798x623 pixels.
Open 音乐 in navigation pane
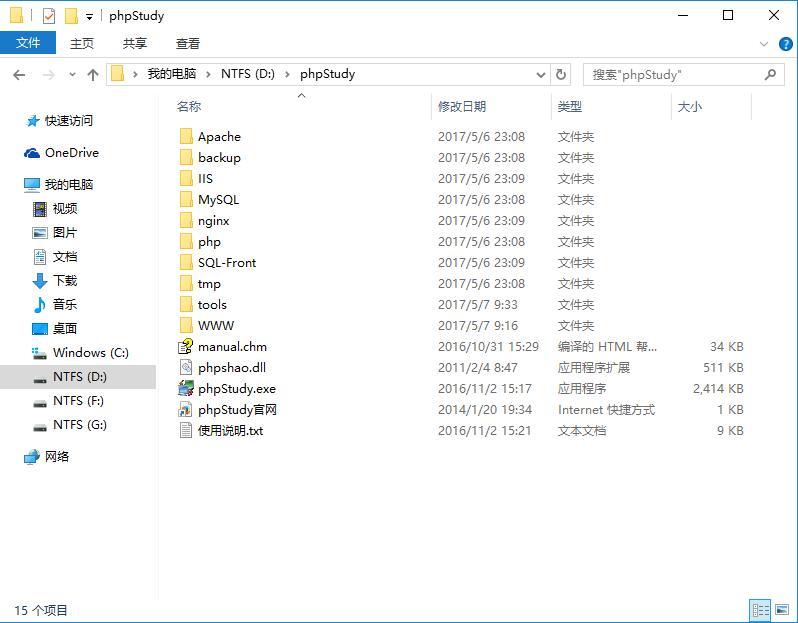point(65,304)
